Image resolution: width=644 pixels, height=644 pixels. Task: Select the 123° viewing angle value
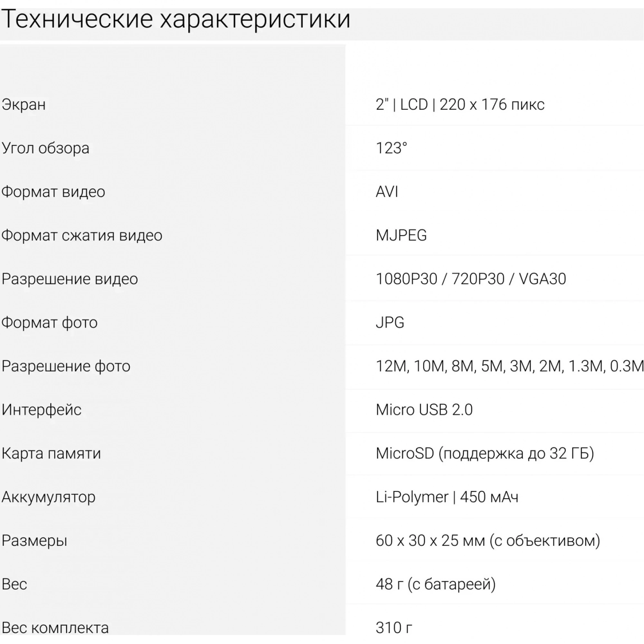(x=391, y=148)
